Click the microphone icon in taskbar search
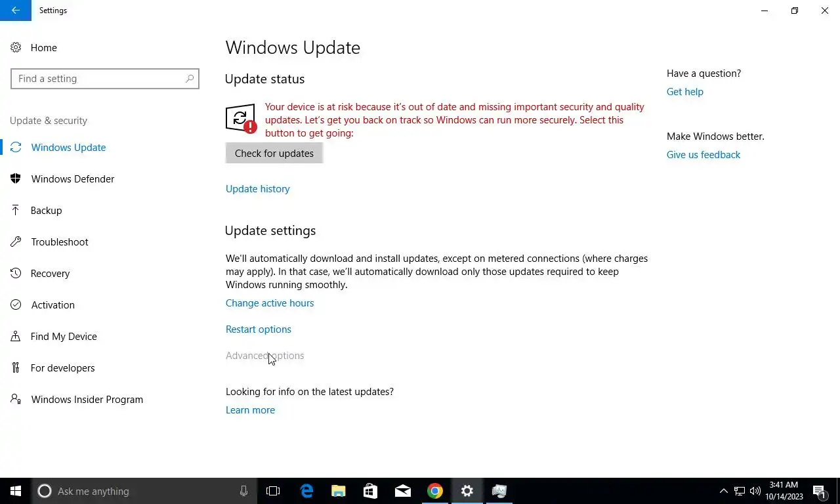This screenshot has height=504, width=840. (243, 491)
